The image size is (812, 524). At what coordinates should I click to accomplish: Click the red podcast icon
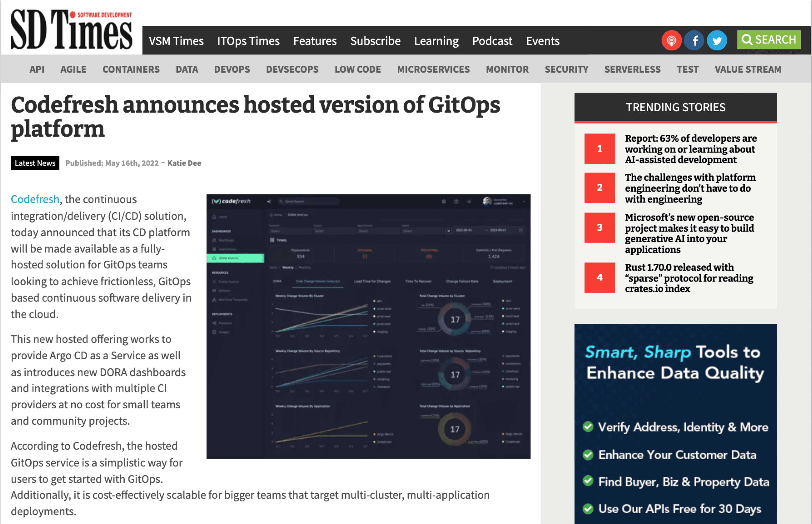671,40
